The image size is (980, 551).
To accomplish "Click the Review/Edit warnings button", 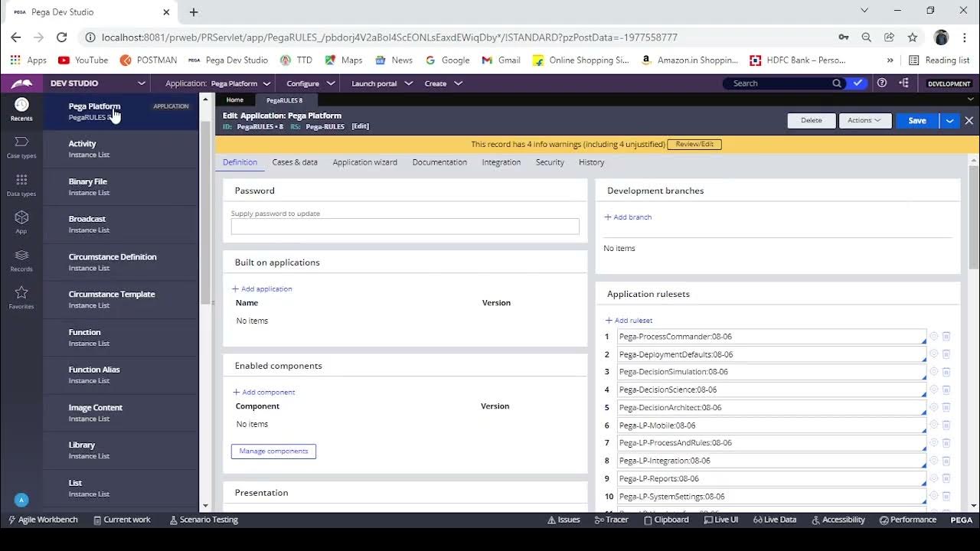I will click(x=694, y=144).
